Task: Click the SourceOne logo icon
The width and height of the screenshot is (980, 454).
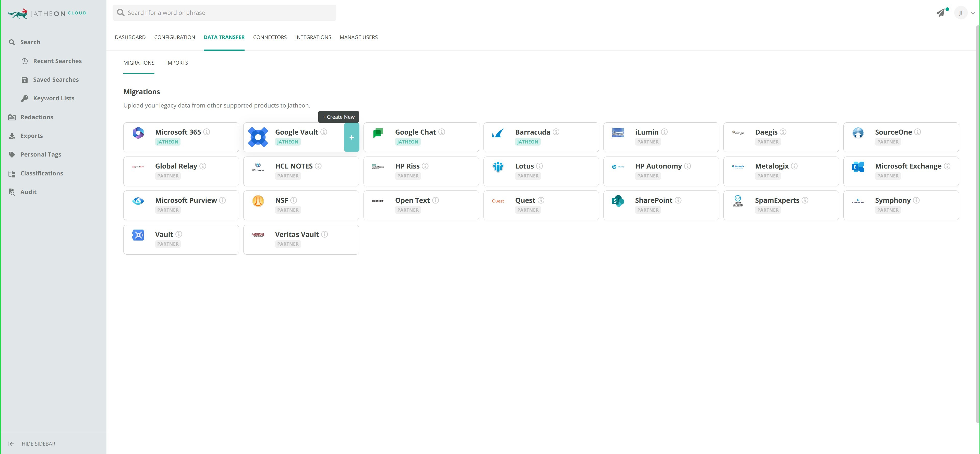Action: (x=858, y=133)
